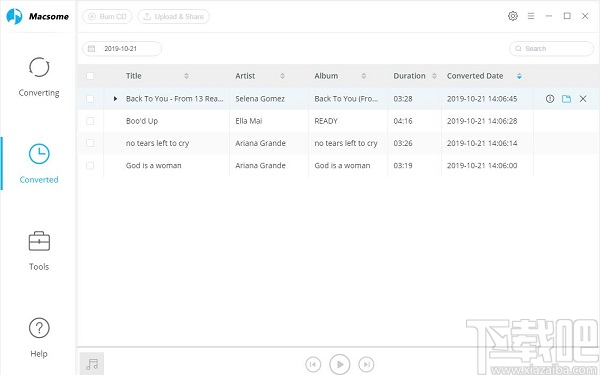601x375 pixels.
Task: Skip to previous track
Action: coord(313,364)
